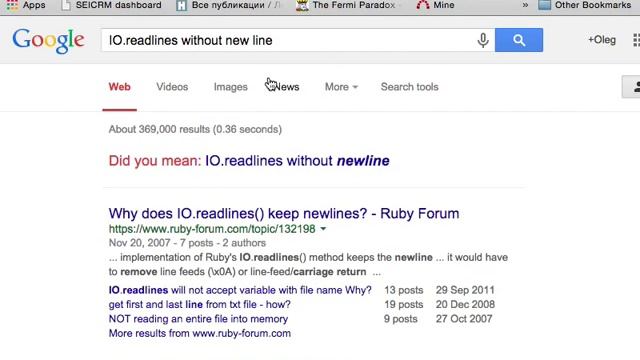
Task: Open the Other Bookmarks folder
Action: [x=584, y=5]
